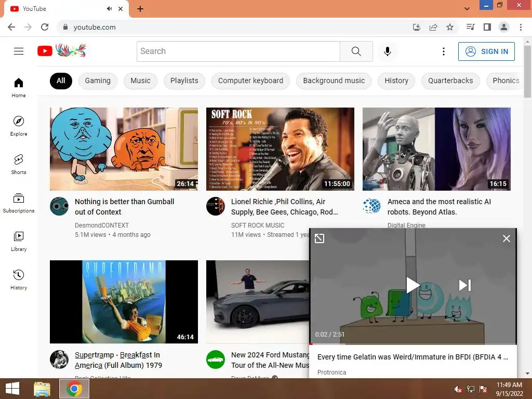Go to Home in sidebar
Image resolution: width=532 pixels, height=399 pixels.
coord(19,88)
